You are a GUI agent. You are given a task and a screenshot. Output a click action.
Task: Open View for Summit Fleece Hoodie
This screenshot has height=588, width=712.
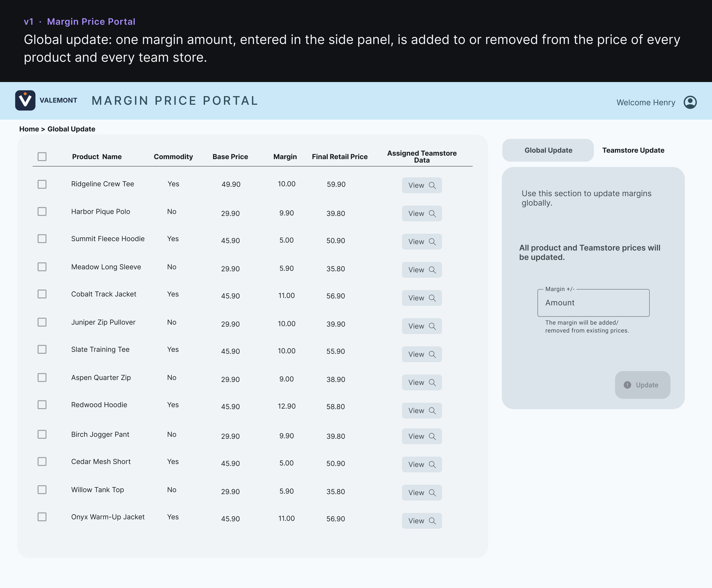422,242
